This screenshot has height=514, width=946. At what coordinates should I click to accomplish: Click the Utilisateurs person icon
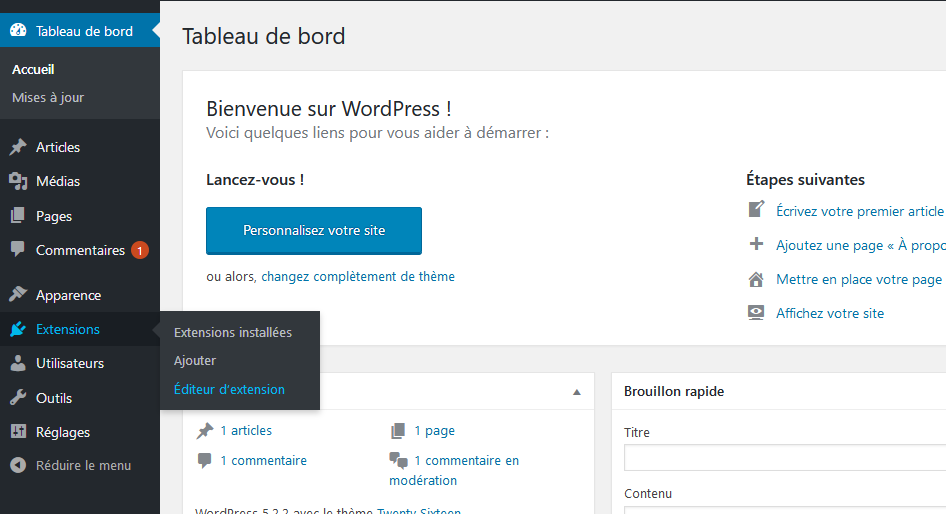coord(18,363)
